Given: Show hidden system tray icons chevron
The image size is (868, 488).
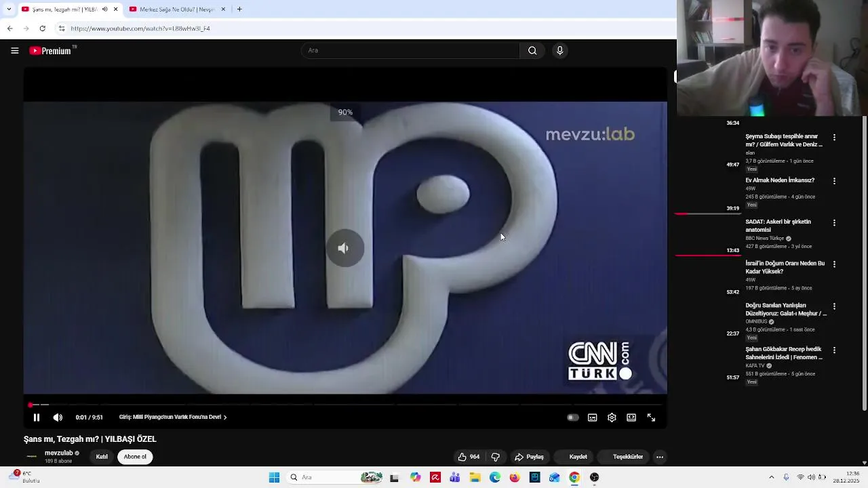Looking at the screenshot, I should (x=771, y=477).
